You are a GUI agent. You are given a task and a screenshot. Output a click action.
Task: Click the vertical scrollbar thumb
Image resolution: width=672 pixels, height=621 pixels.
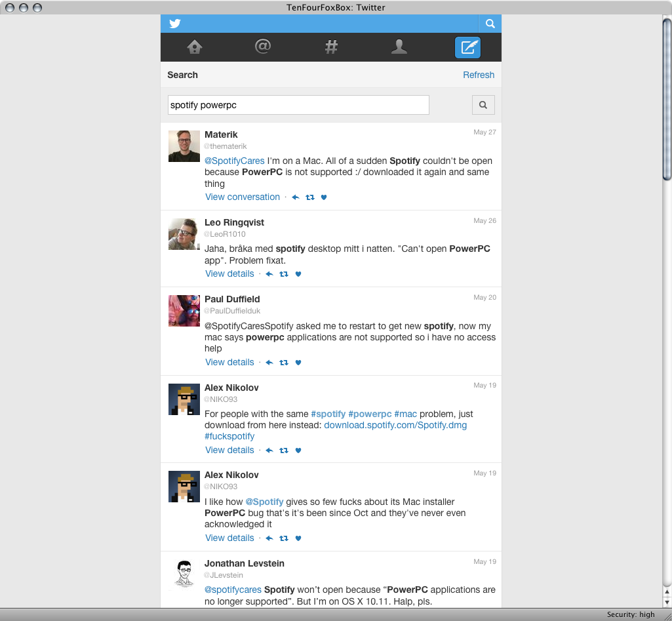pyautogui.click(x=667, y=98)
